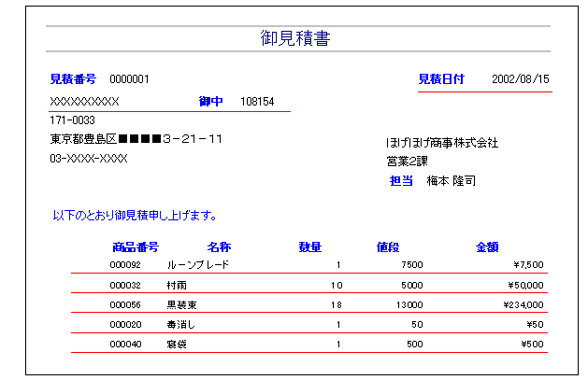Screen dimensions: 588x380
Task: Click the 御中 label
Action: click(x=210, y=102)
